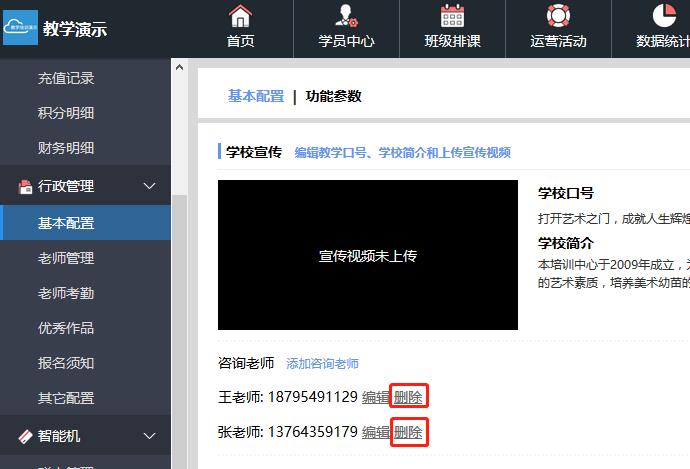Open 学员中心 student center icon
Image resolution: width=690 pixels, height=469 pixels.
[346, 16]
